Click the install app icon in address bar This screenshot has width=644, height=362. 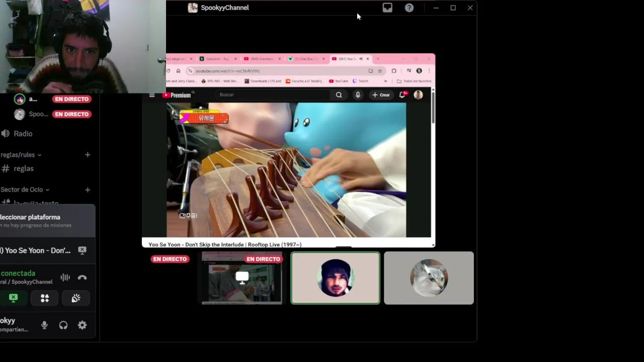point(371,71)
